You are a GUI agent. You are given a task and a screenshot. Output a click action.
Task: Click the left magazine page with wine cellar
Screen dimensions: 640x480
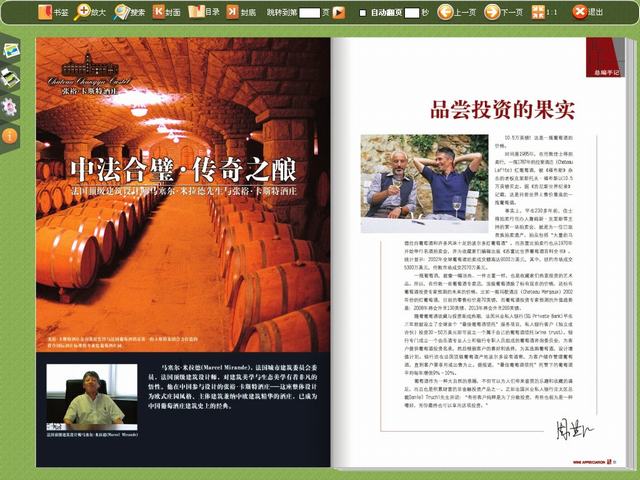[183, 252]
